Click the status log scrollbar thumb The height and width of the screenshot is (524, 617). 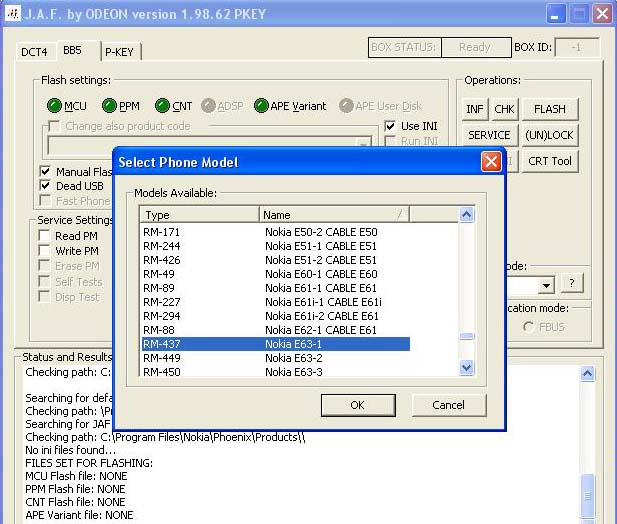587,496
